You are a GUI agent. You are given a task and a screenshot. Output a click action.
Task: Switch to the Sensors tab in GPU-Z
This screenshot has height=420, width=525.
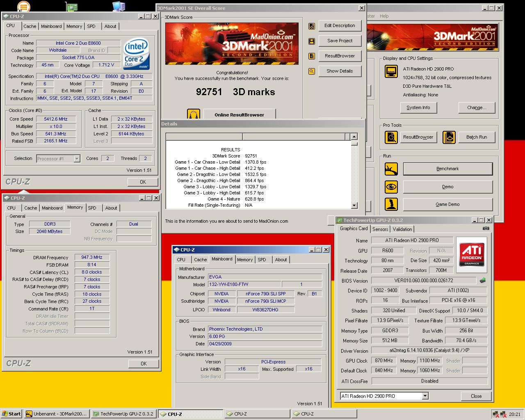[x=380, y=229]
